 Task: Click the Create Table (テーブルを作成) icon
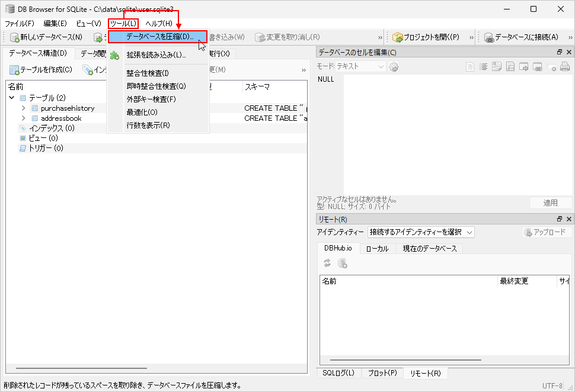(14, 70)
